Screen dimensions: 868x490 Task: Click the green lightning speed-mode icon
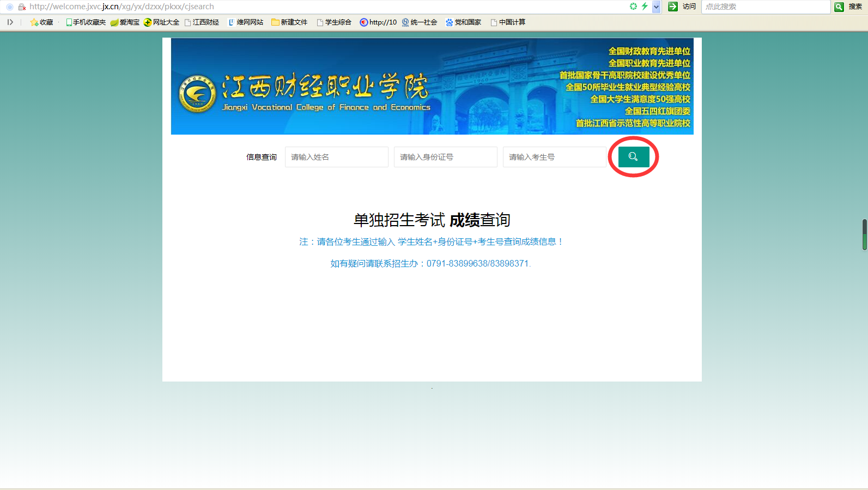tap(645, 7)
